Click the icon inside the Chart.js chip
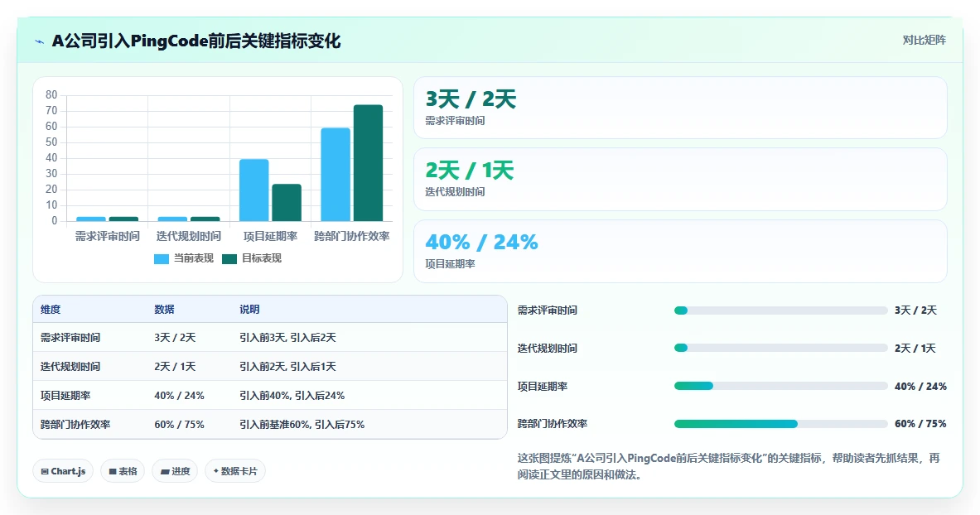980x515 pixels. (x=45, y=472)
